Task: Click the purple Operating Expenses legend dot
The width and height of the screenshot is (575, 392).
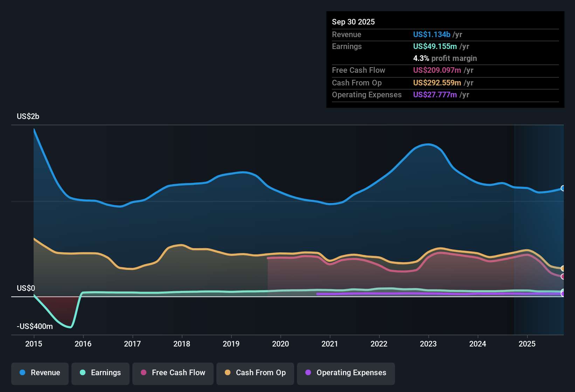Action: 308,373
